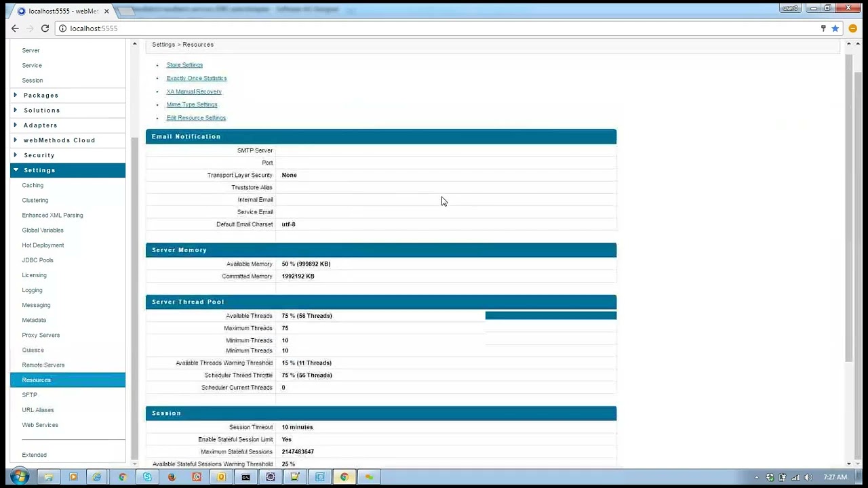868x488 pixels.
Task: Reload the page with the refresh icon
Action: (x=45, y=28)
